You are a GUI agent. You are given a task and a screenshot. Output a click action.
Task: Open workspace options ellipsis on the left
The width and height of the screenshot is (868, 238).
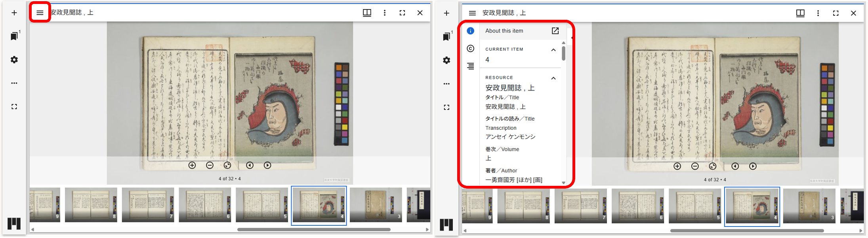pyautogui.click(x=14, y=83)
